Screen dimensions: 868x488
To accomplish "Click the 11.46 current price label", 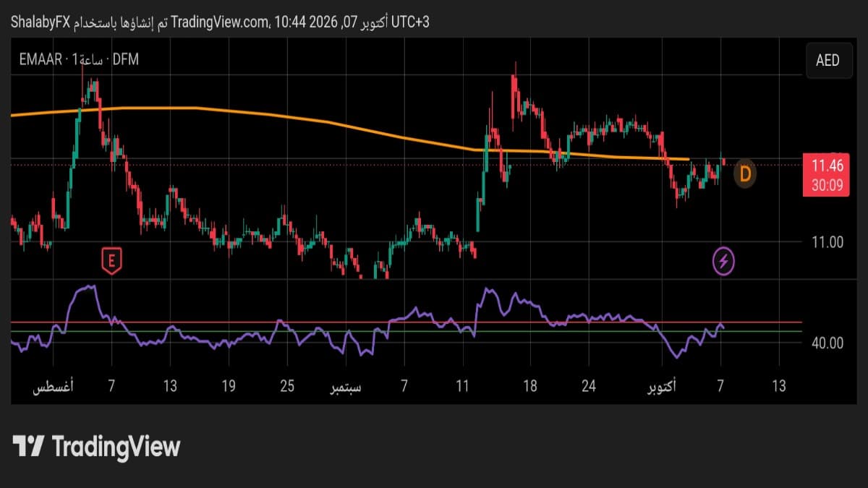I will (x=825, y=166).
